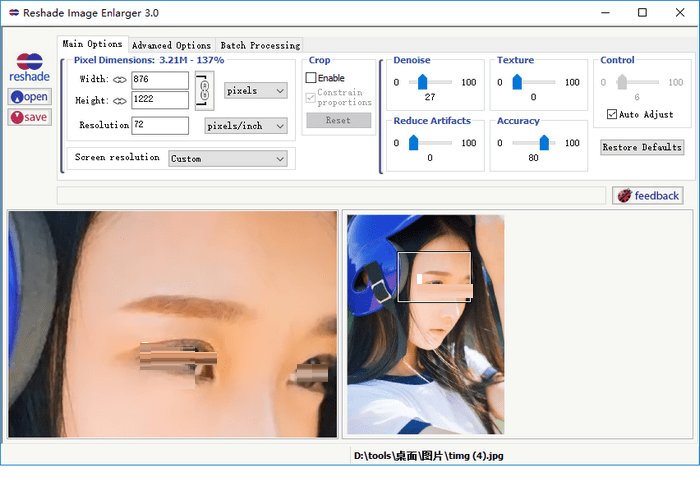Click inside the Width input field
Screen dimensions: 700x482
pyautogui.click(x=160, y=80)
